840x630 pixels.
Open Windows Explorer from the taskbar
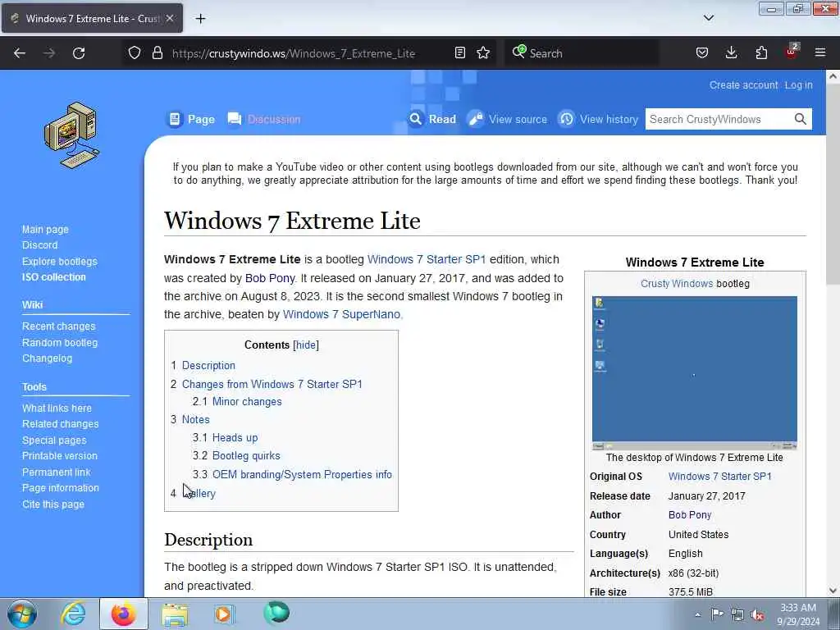tap(175, 614)
